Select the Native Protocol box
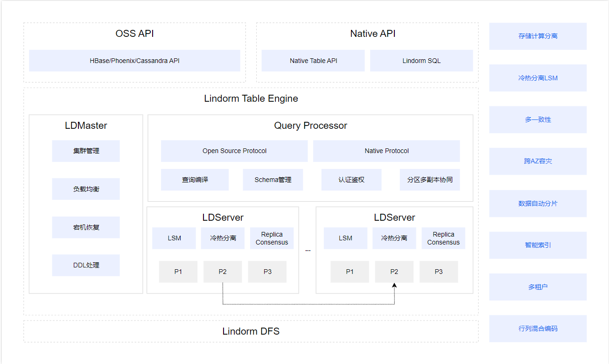This screenshot has width=609, height=364. click(386, 151)
